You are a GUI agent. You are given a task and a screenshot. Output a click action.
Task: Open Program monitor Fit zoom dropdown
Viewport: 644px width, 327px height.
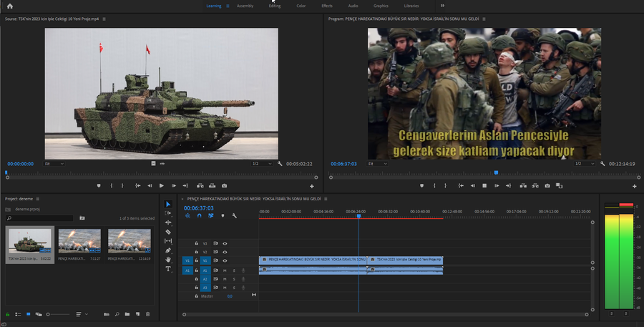[x=377, y=163]
